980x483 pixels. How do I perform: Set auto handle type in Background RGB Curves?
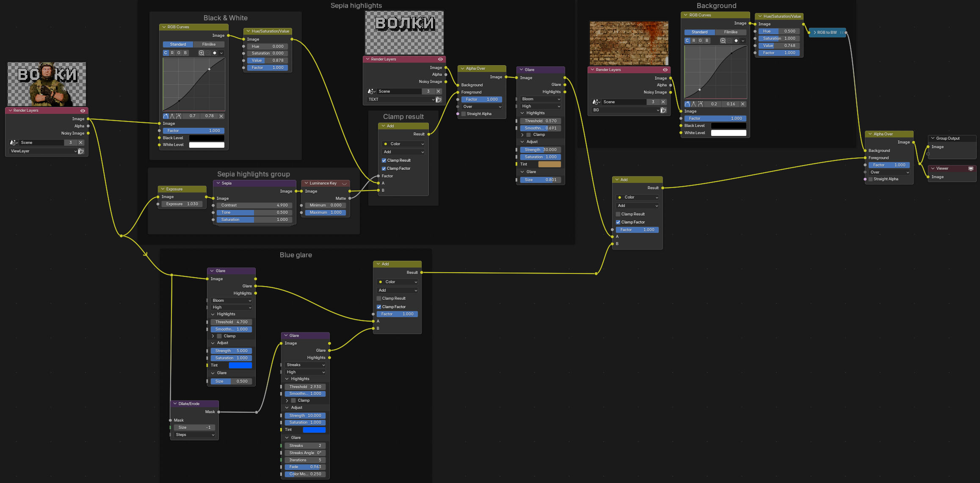(687, 104)
